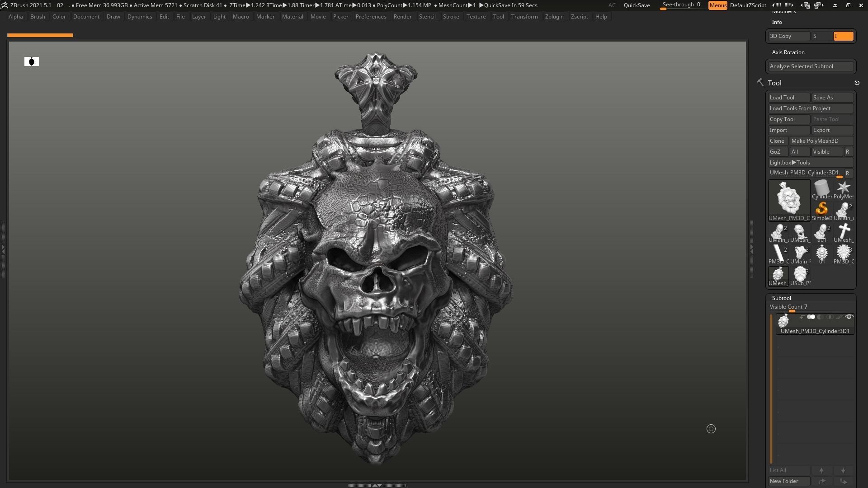Toggle the AC auto-collapse indicator
The height and width of the screenshot is (488, 868).
click(x=612, y=5)
